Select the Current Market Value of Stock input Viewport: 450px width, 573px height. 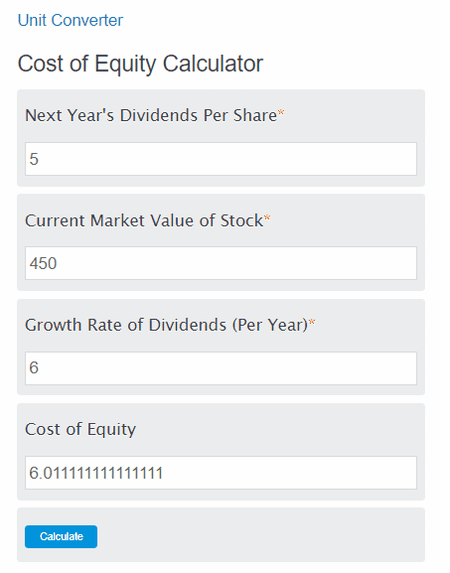click(x=221, y=263)
